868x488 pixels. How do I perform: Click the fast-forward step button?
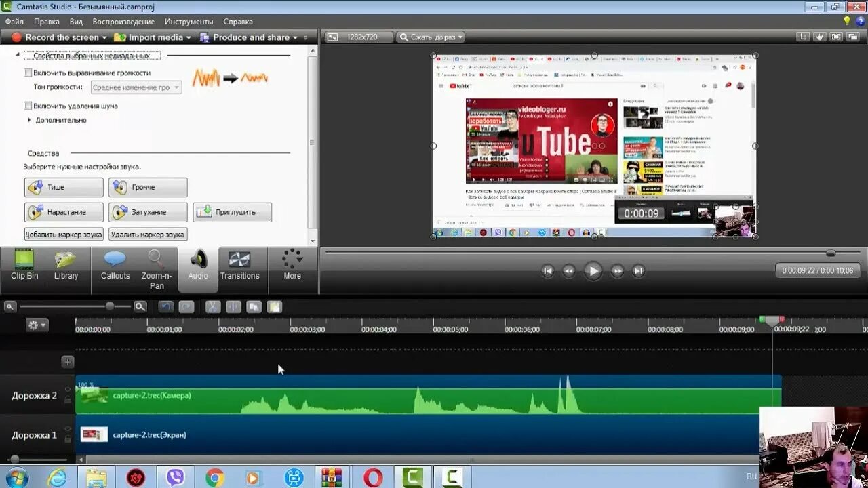coord(617,271)
